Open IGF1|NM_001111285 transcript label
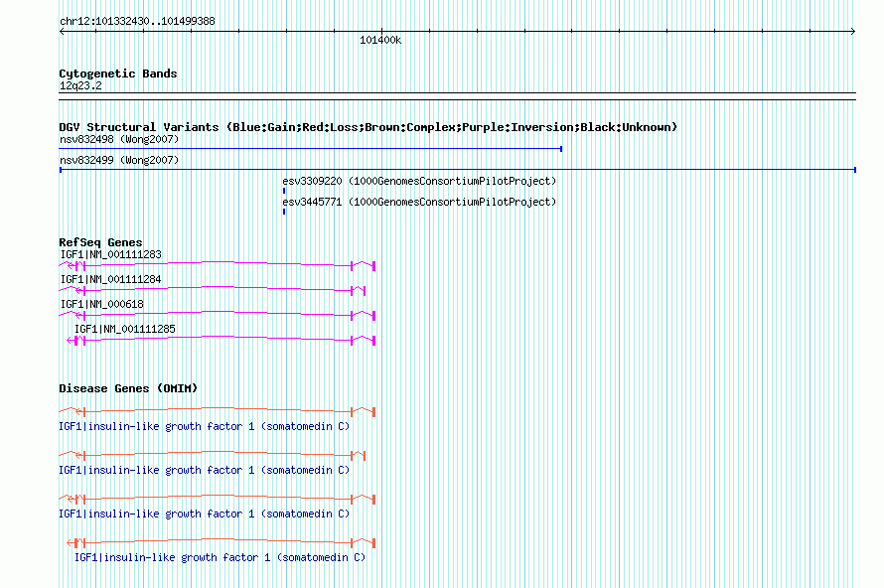This screenshot has height=588, width=884. 125,329
